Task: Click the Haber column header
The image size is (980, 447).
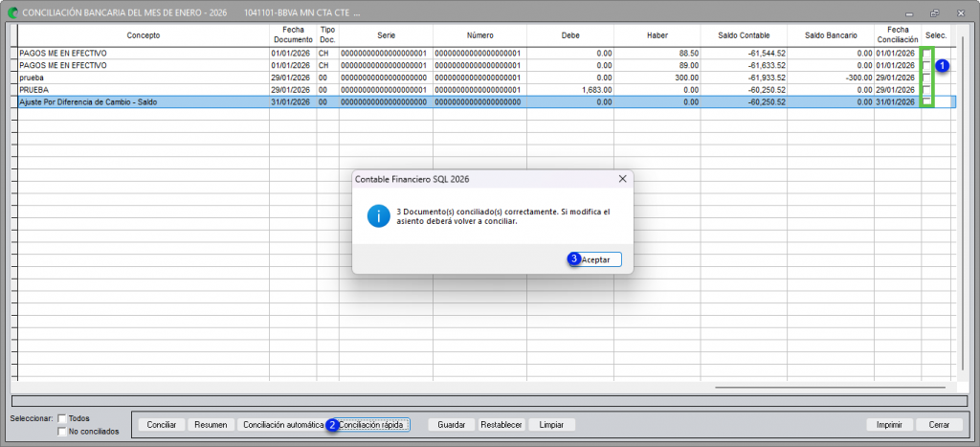Action: point(657,35)
